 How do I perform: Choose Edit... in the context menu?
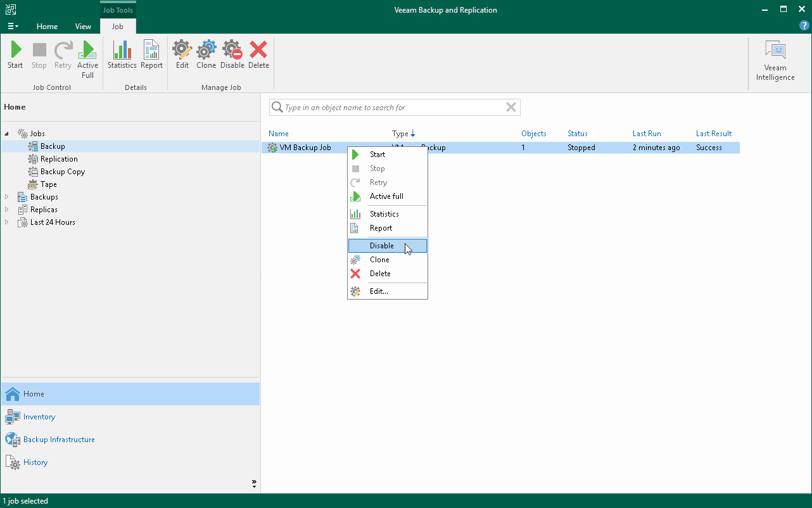point(388,291)
